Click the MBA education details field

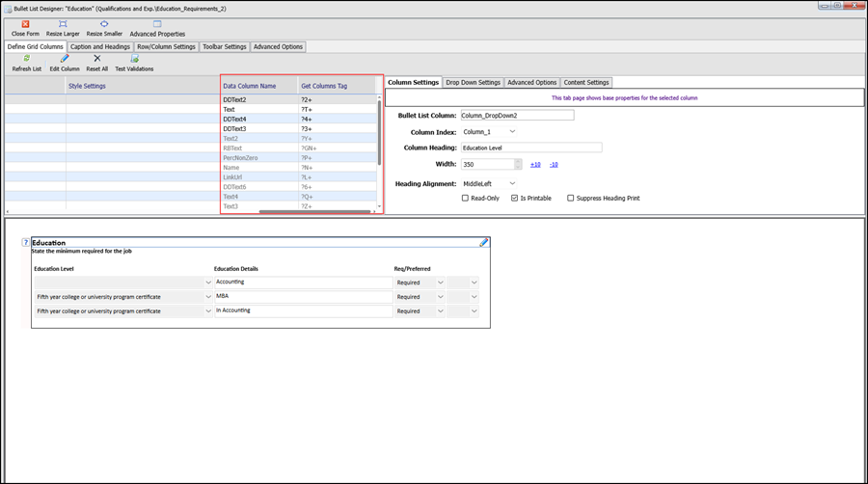click(x=304, y=297)
